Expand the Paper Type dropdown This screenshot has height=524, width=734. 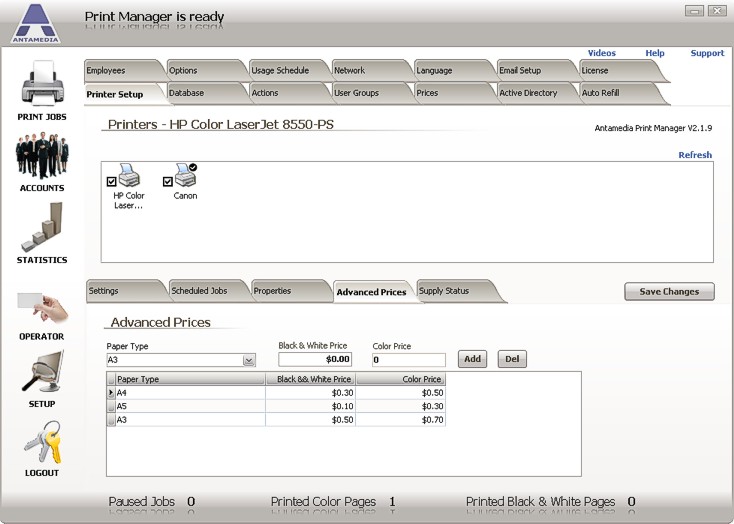[249, 360]
